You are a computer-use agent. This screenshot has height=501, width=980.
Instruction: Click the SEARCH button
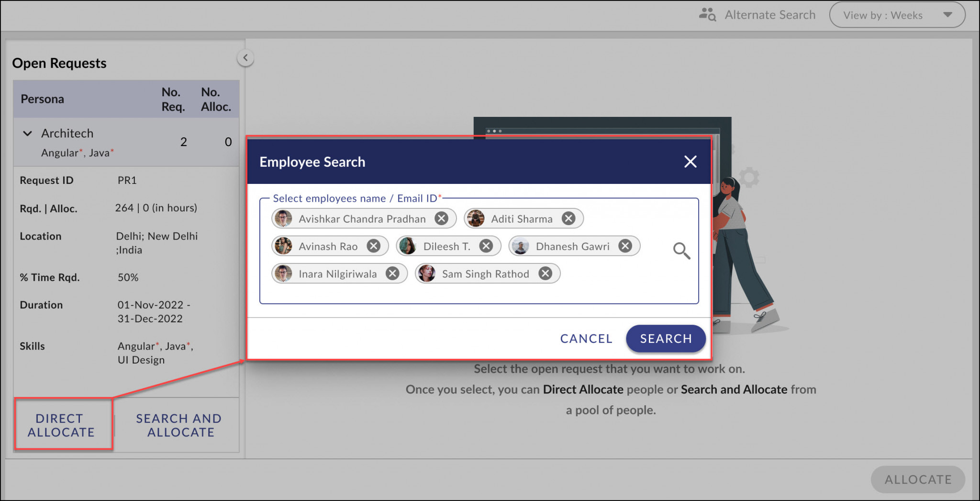(666, 339)
